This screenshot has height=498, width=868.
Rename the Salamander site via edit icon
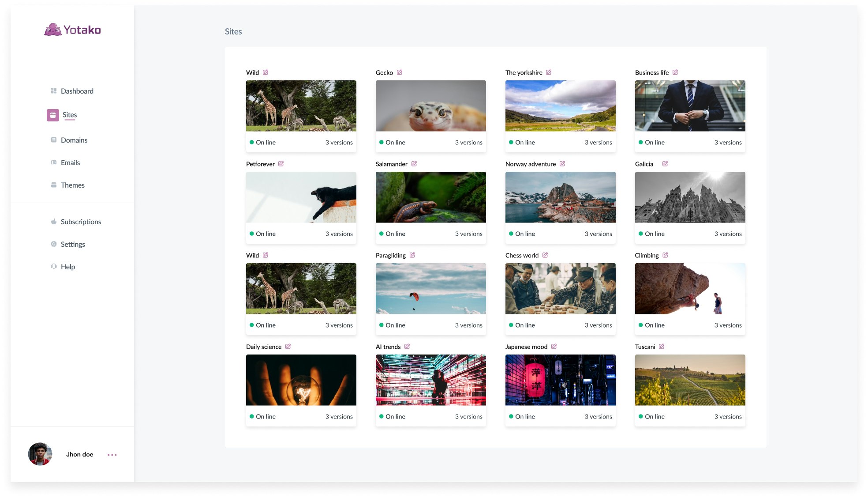414,164
